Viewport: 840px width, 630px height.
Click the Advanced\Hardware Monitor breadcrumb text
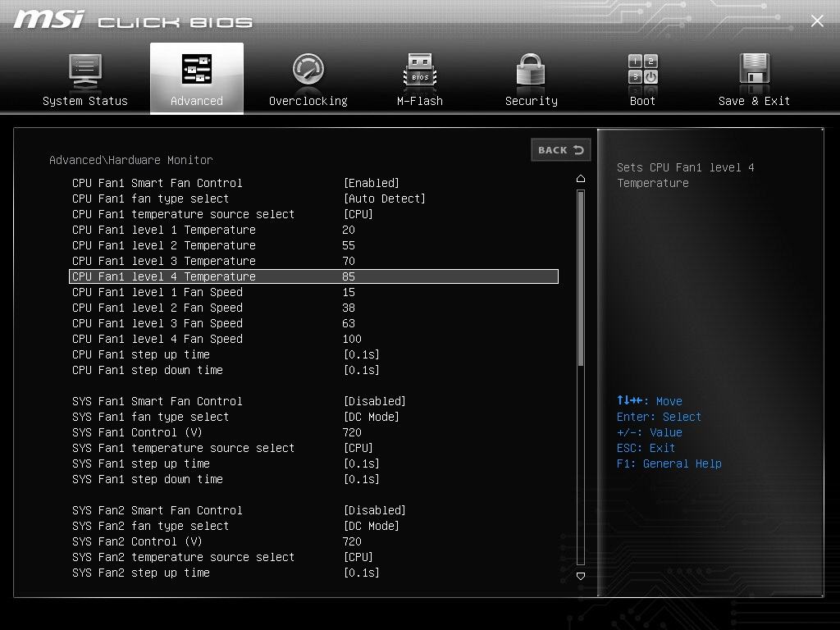point(130,160)
